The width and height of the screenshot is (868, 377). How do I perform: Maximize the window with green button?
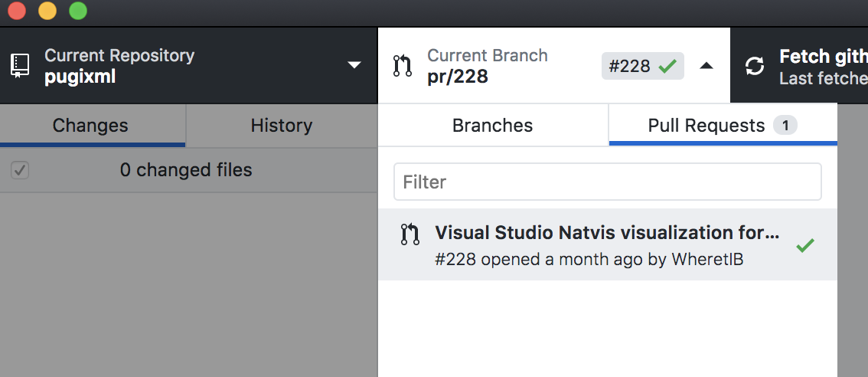pyautogui.click(x=77, y=11)
